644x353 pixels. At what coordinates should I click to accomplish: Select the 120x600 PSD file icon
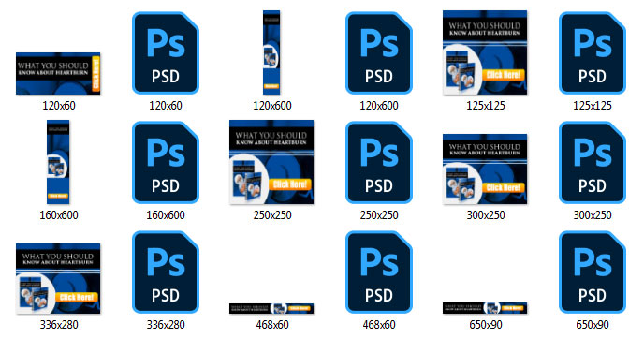pos(379,53)
